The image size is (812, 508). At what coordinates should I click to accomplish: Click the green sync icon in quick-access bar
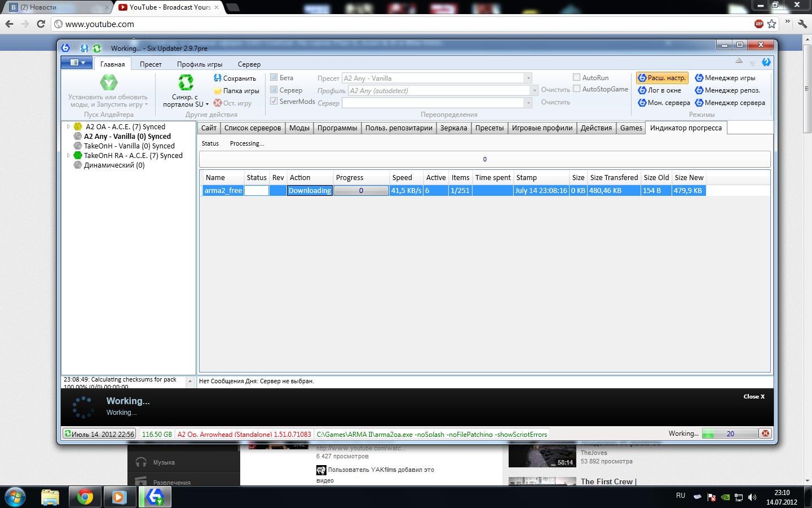(97, 49)
